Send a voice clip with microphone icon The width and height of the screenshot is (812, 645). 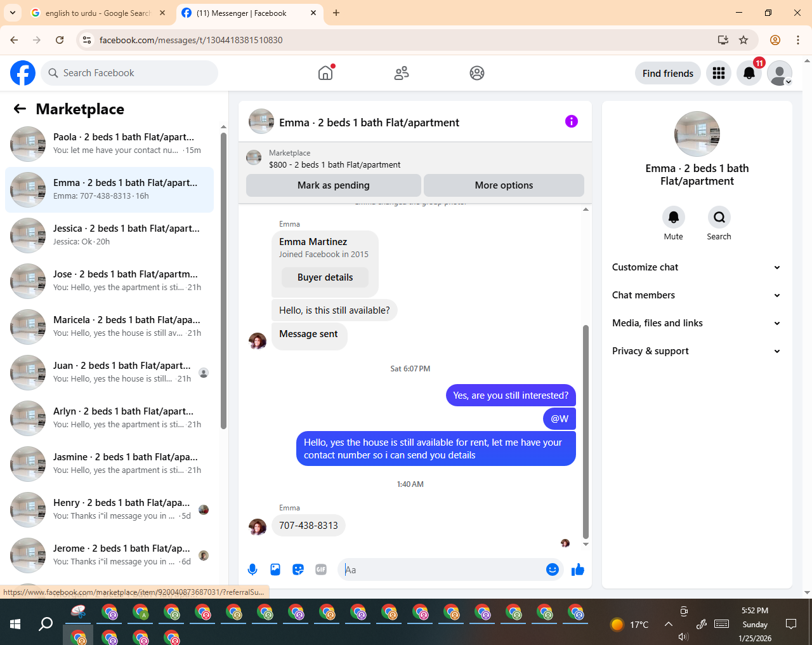[252, 569]
